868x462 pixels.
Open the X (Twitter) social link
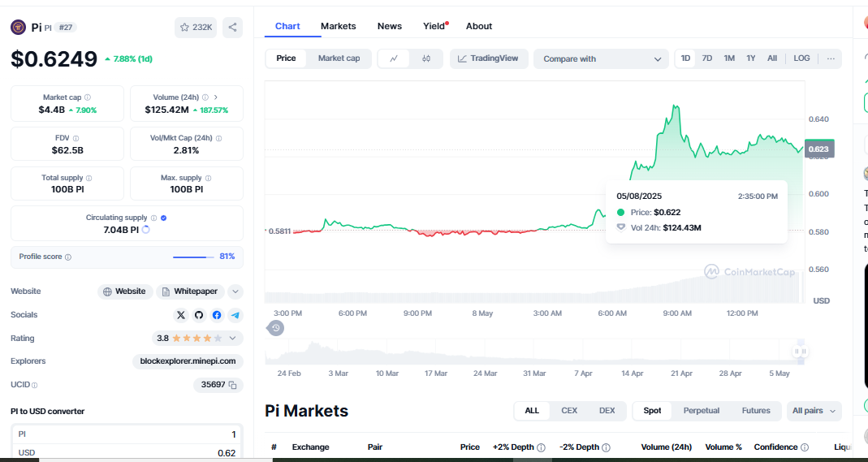pos(181,315)
